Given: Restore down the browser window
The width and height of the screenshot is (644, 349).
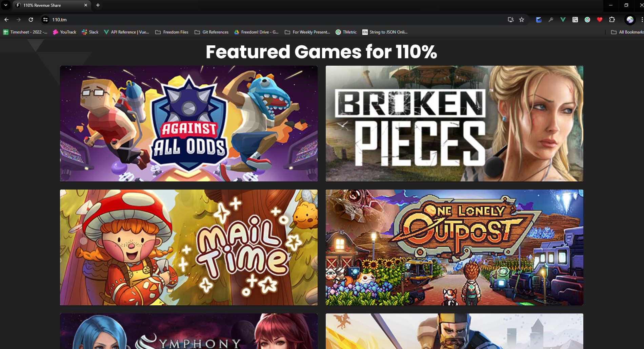Looking at the screenshot, I should pos(626,5).
